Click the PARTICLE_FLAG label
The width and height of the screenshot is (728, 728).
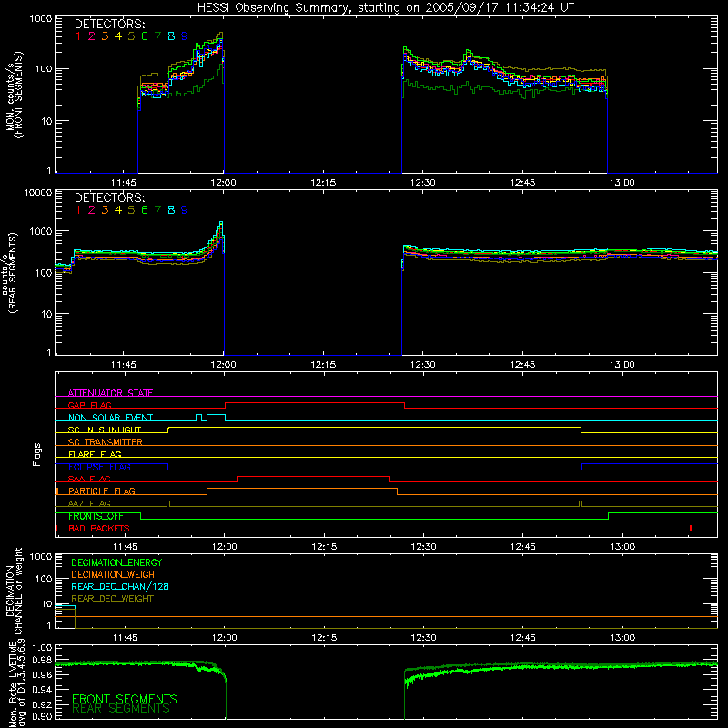coord(102,490)
